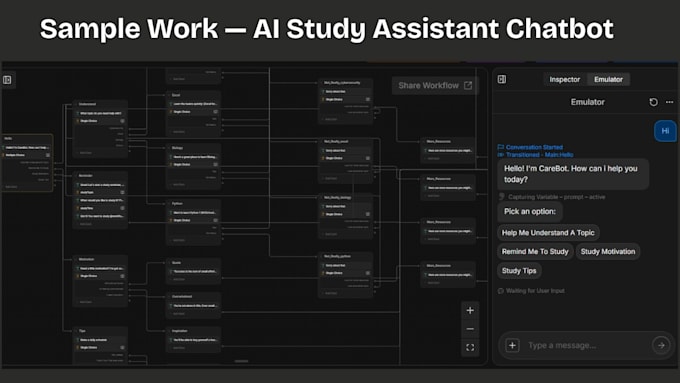Collapse the Emulator side panel icon
The width and height of the screenshot is (680, 383).
tap(502, 79)
